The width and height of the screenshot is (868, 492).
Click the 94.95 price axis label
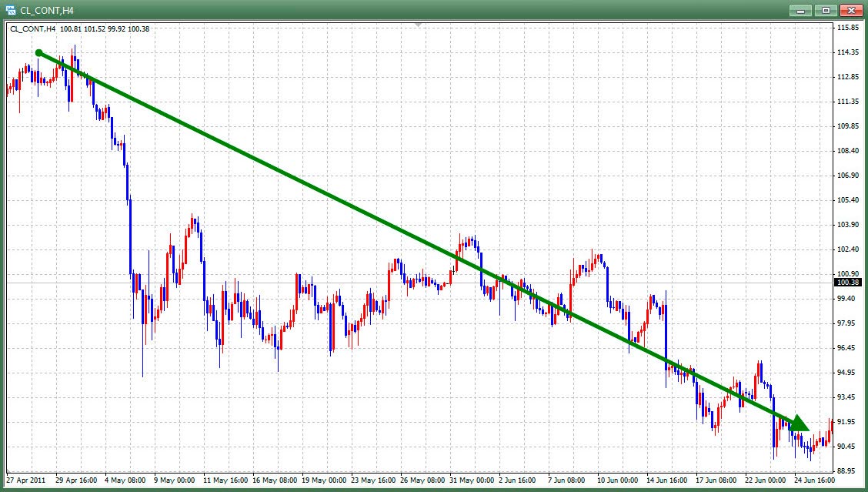[x=846, y=373]
